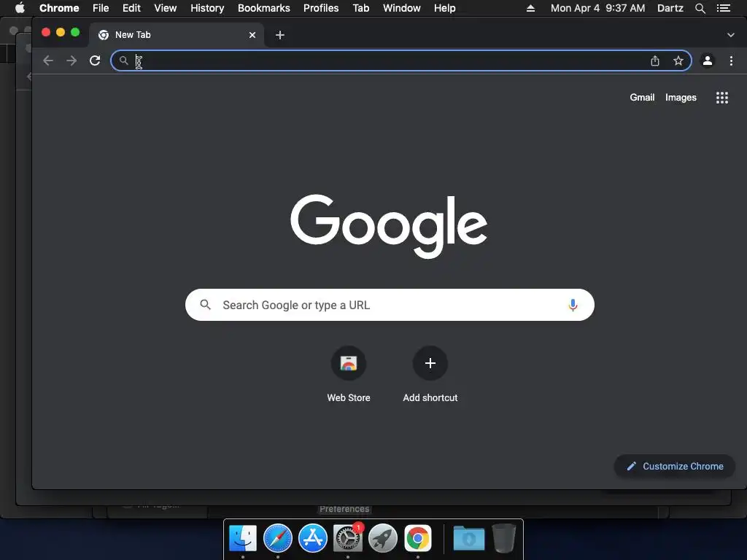
Task: Open the Tab menu
Action: (x=361, y=8)
